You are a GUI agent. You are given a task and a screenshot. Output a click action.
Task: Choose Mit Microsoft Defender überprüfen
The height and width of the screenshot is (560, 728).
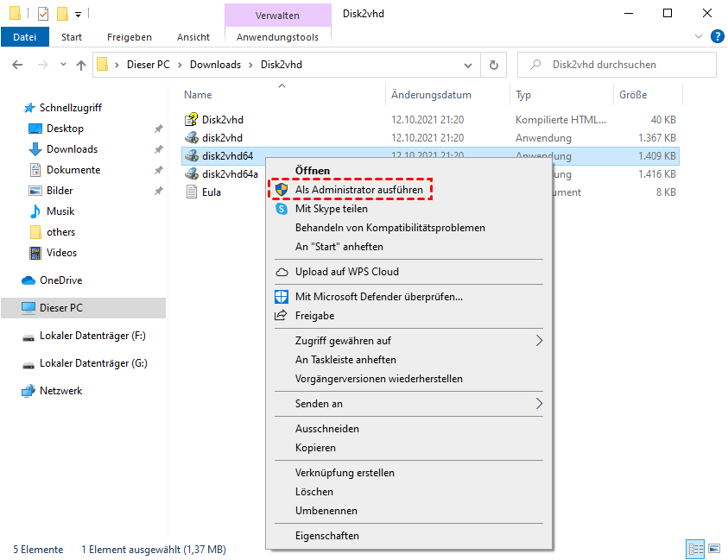click(x=408, y=297)
